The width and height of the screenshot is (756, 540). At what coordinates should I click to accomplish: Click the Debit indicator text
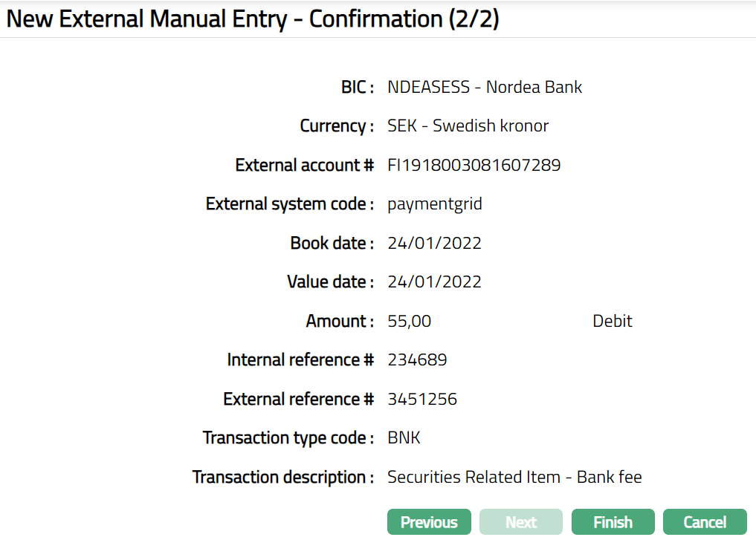(x=612, y=321)
